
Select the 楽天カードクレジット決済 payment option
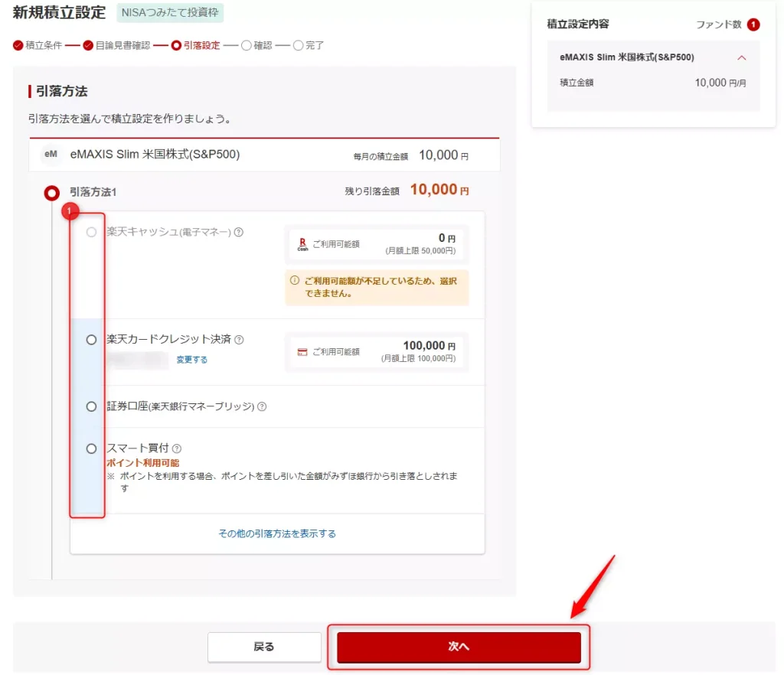tap(90, 340)
